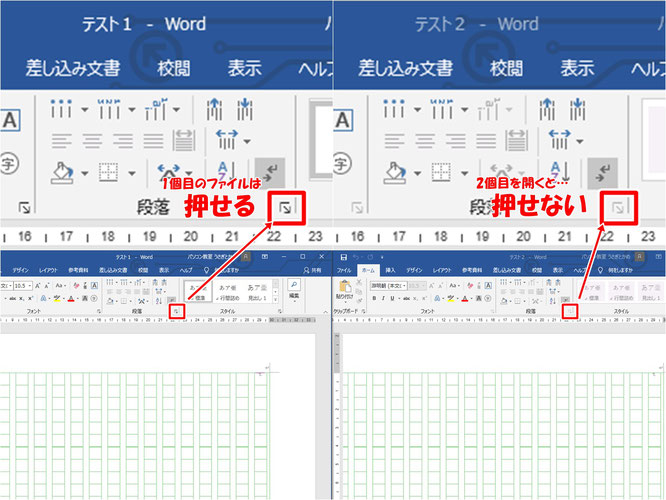
Task: Click paint bucket Shading icon in enlarged テスト1 ribbon
Action: [x=62, y=172]
